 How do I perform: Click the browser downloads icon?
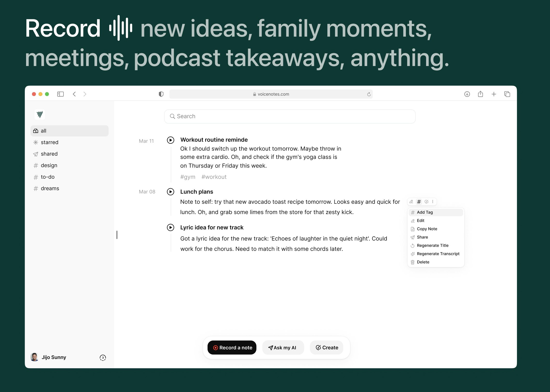pos(467,94)
